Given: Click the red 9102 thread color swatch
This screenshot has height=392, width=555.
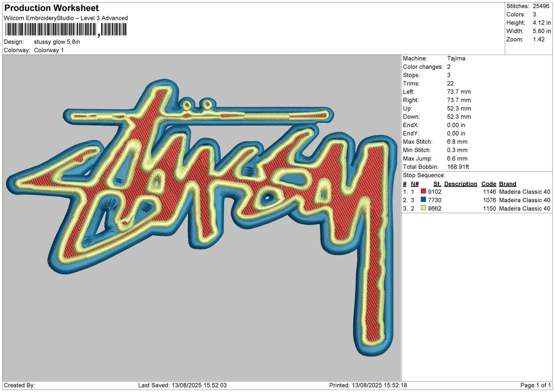Looking at the screenshot, I should point(423,192).
